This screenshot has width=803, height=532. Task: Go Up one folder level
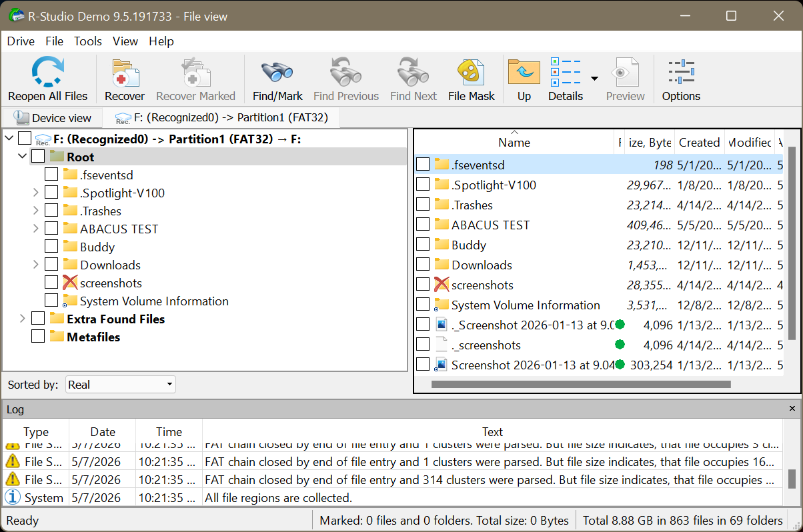[x=524, y=72]
